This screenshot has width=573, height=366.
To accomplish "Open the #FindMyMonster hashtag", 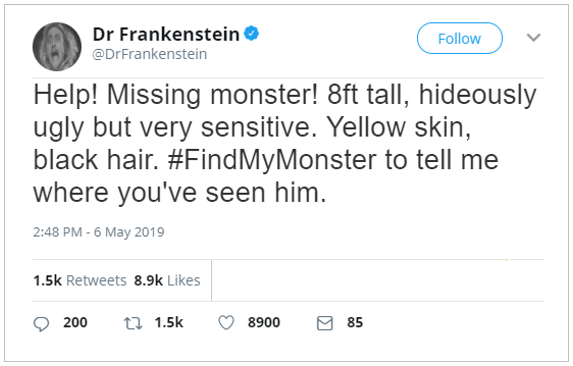I will click(272, 160).
